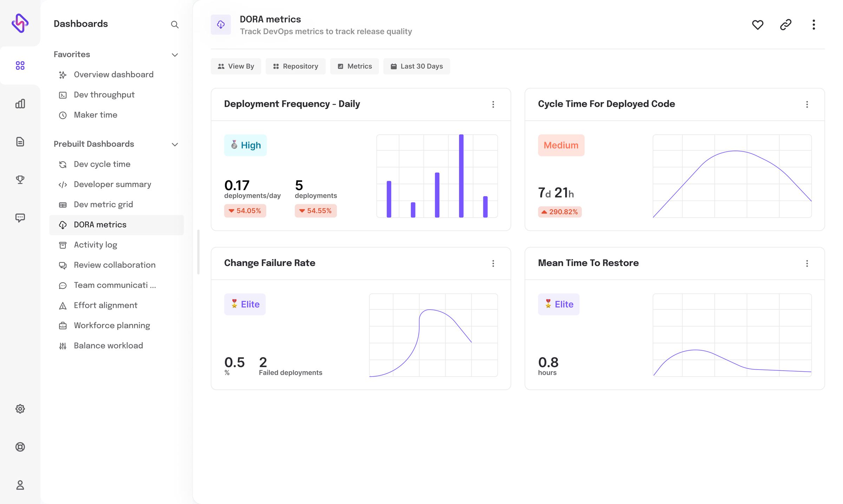Toggle the View By option
Screen dimensions: 843x504
coord(235,66)
